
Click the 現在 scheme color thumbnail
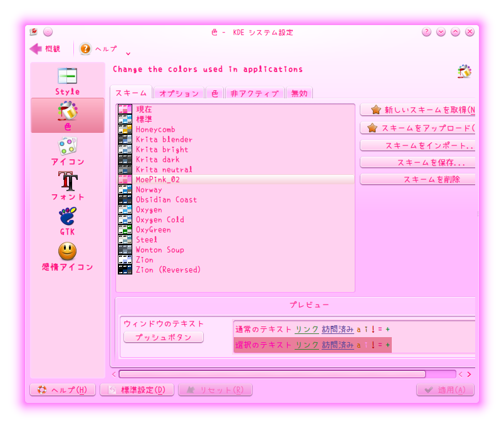(125, 109)
